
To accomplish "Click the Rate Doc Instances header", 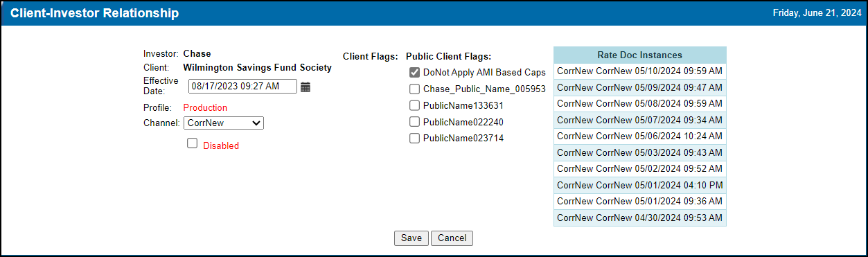I will point(640,55).
